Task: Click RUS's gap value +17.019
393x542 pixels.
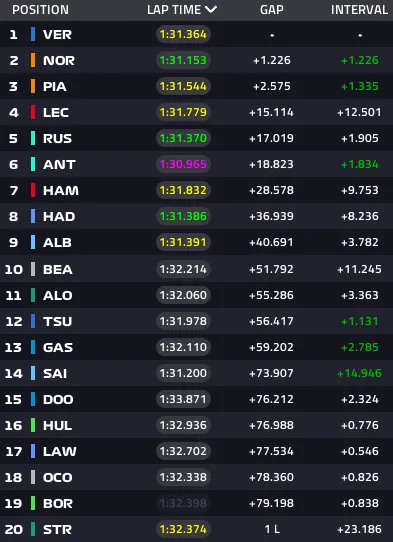Action: pyautogui.click(x=271, y=138)
